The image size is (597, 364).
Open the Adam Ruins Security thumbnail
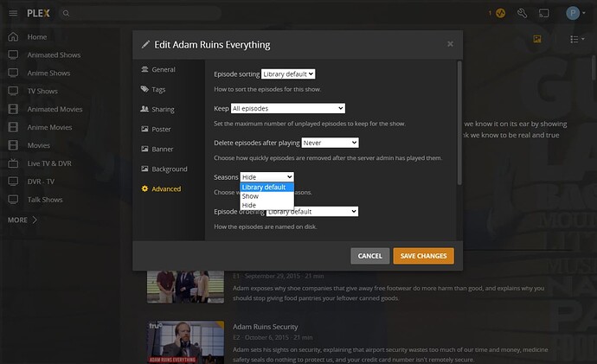point(185,342)
